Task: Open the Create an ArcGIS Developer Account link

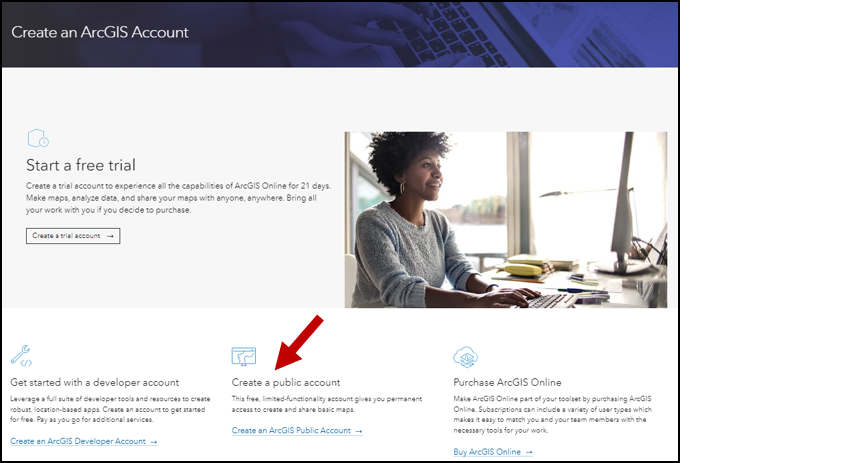Action: 84,441
